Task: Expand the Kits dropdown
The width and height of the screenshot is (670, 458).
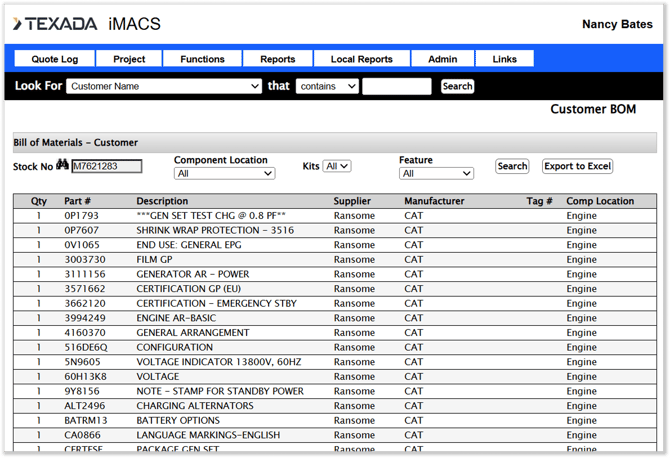Action: pos(337,166)
